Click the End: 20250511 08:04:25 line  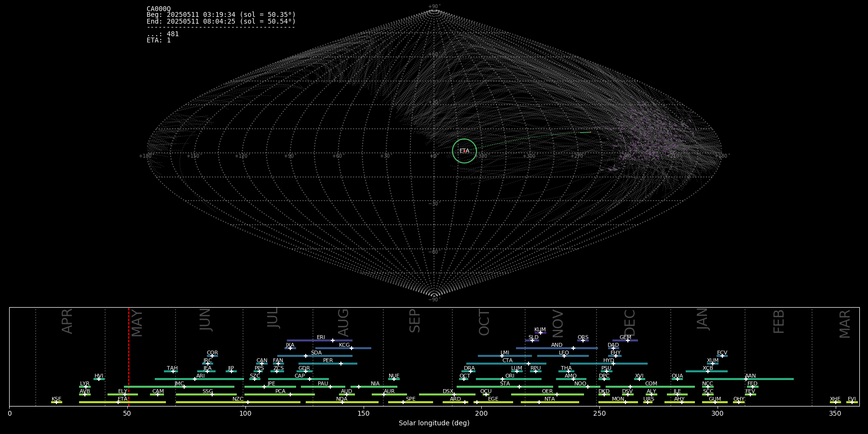click(x=221, y=21)
